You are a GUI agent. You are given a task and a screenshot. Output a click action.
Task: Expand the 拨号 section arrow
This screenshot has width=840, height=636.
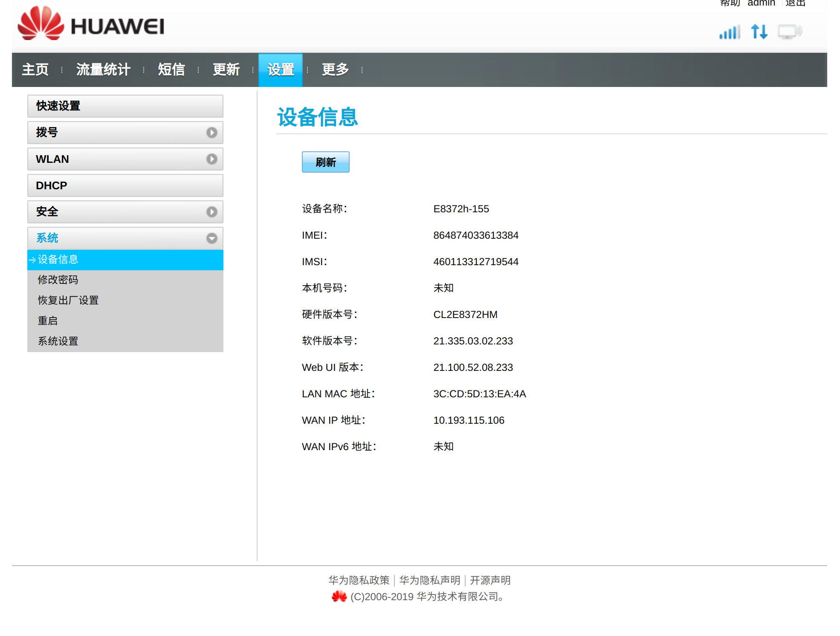click(211, 133)
